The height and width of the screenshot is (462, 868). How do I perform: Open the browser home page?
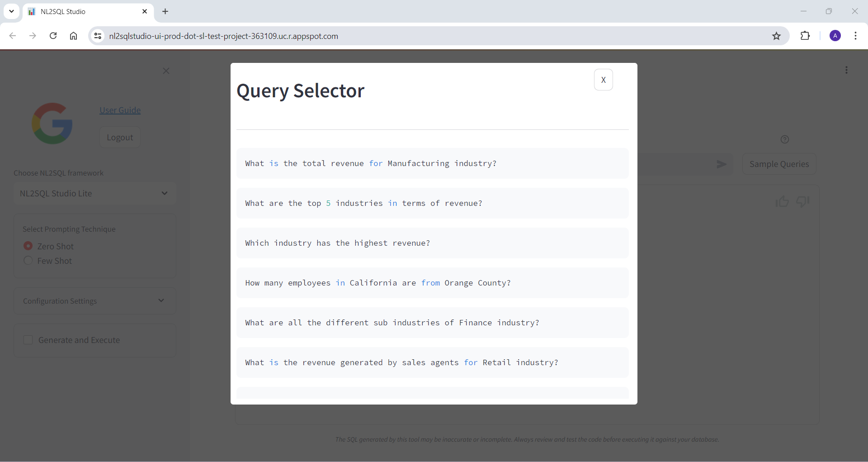73,36
